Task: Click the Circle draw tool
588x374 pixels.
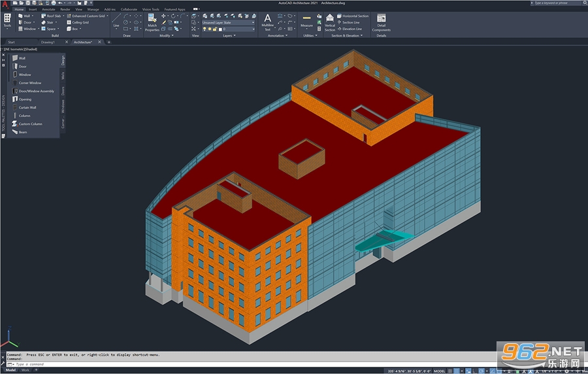Action: click(x=125, y=22)
